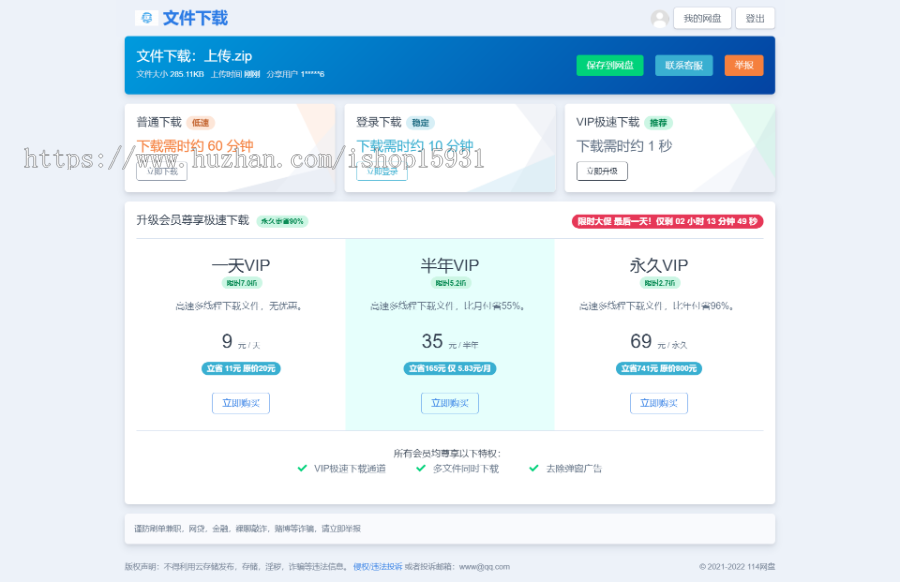Viewport: 900px width, 582px height.
Task: Click the 推荐 badge on VIP极速下载
Action: [658, 123]
